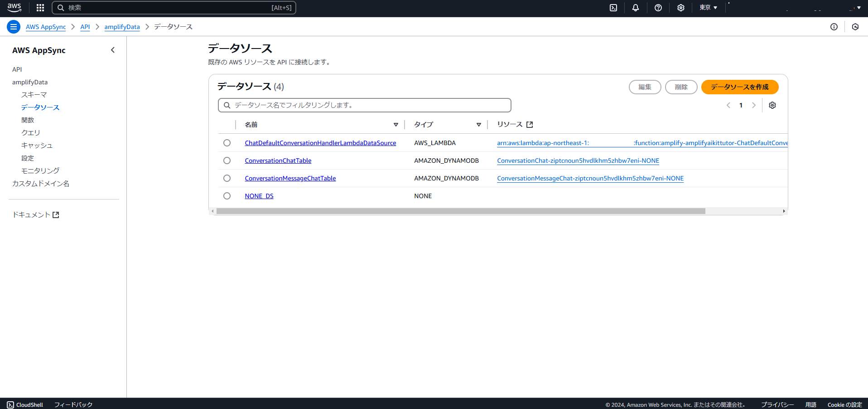Open AWS AppSync breadcrumb link

(x=46, y=27)
